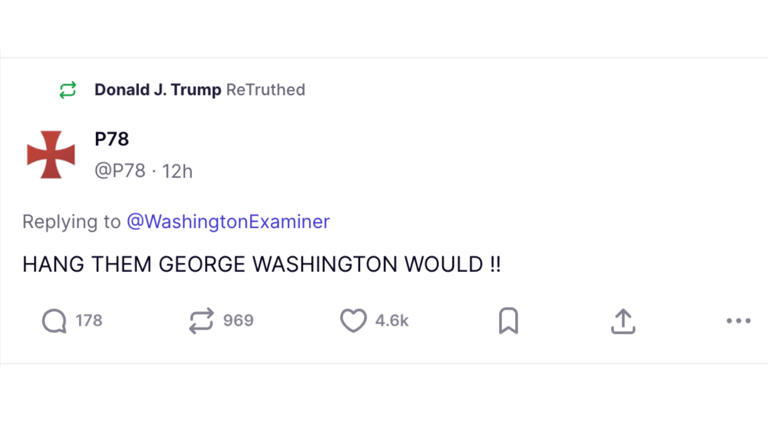Click the double exclamation marks ending the post
The image size is (768, 432).
click(x=494, y=266)
